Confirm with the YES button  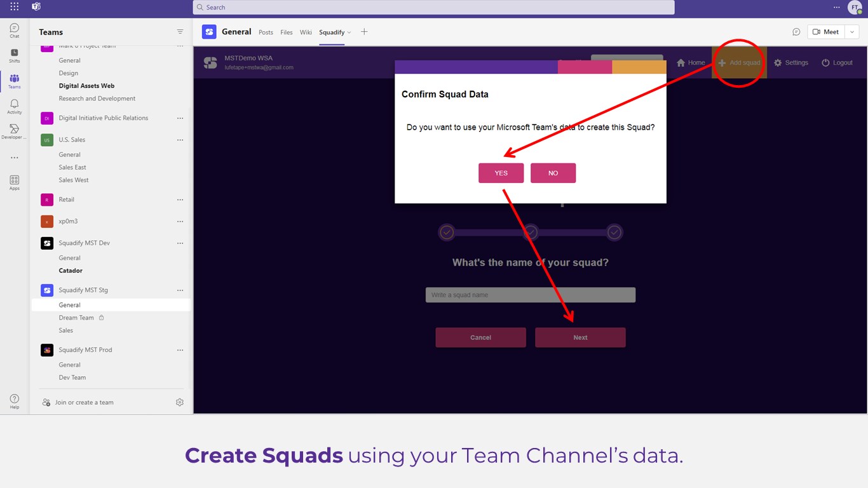(x=501, y=173)
